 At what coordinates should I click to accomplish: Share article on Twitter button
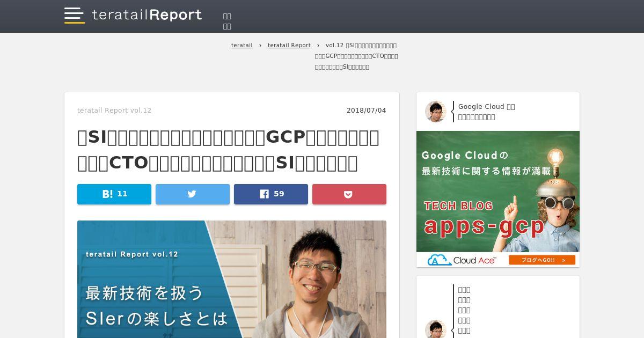click(x=193, y=194)
